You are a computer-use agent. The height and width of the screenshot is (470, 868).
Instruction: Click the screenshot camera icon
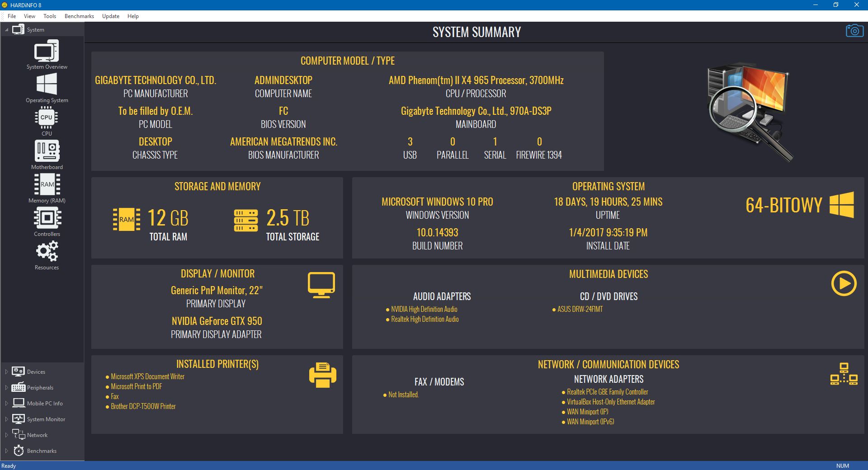[854, 31]
